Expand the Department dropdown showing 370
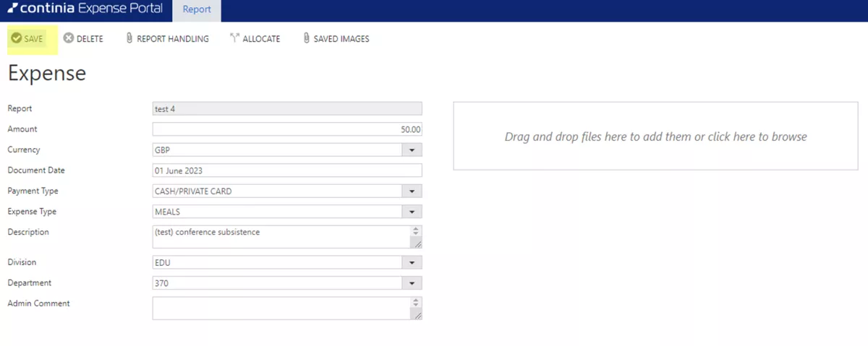This screenshot has width=868, height=346. coord(412,284)
